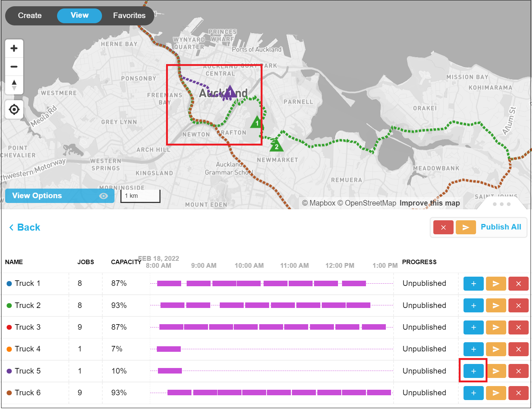The width and height of the screenshot is (532, 410).
Task: Publish the Truck 6 route
Action: click(x=496, y=393)
